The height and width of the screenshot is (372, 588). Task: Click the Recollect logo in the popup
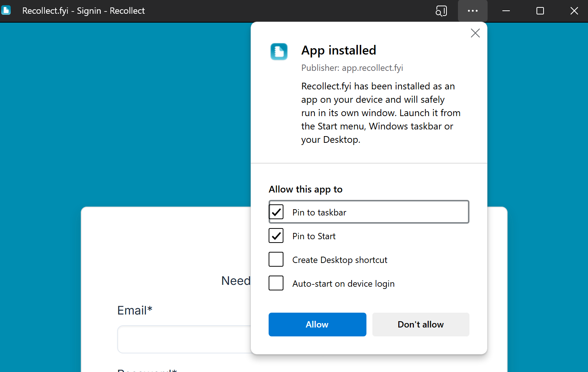click(x=279, y=52)
